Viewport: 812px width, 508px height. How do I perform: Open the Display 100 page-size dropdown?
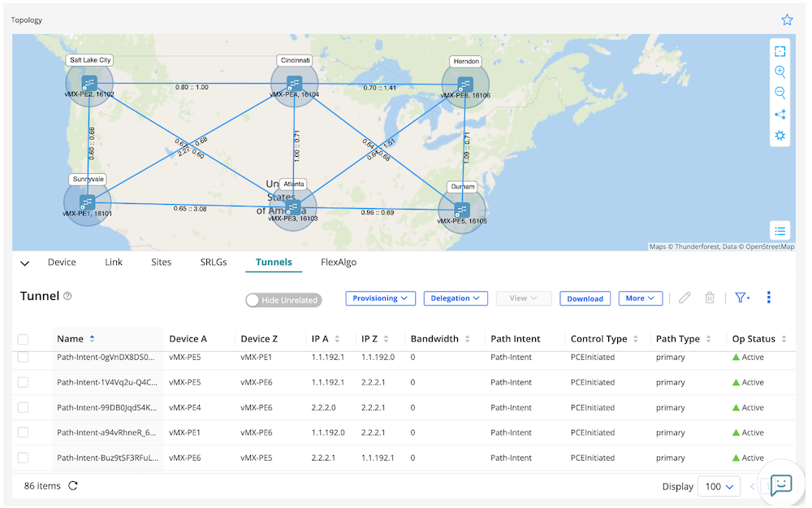tap(719, 486)
